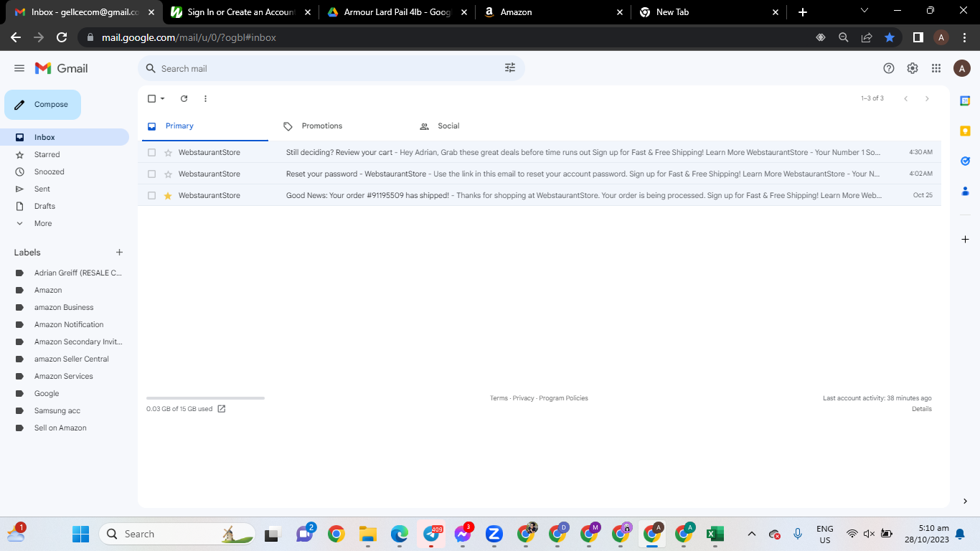
Task: Open Google Contacts side panel icon
Action: point(965,192)
